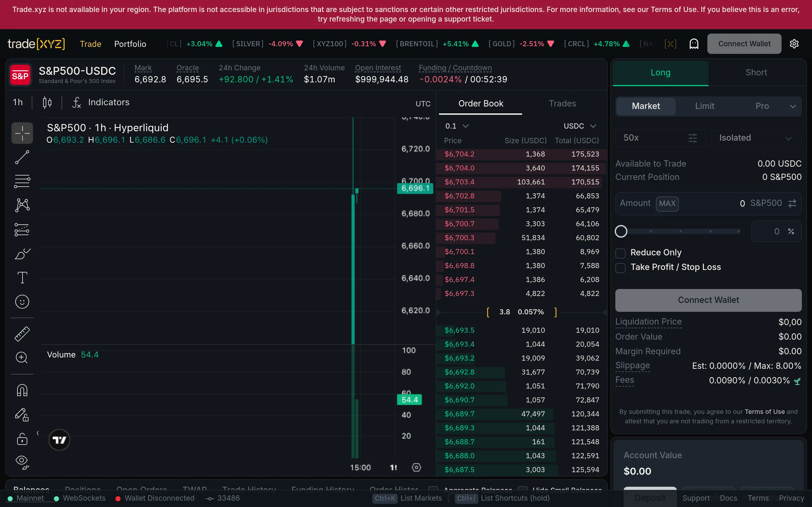Select the trend line drawing tool
The height and width of the screenshot is (507, 812).
[22, 157]
